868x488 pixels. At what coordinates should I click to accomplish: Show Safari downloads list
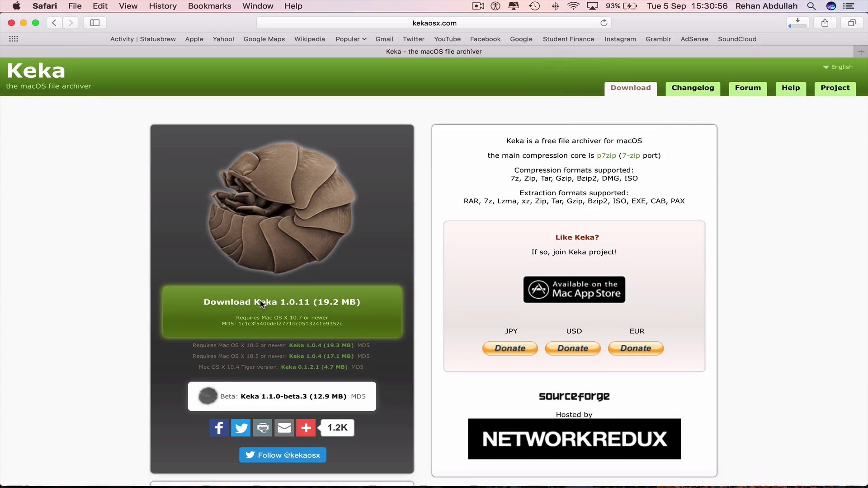click(797, 23)
